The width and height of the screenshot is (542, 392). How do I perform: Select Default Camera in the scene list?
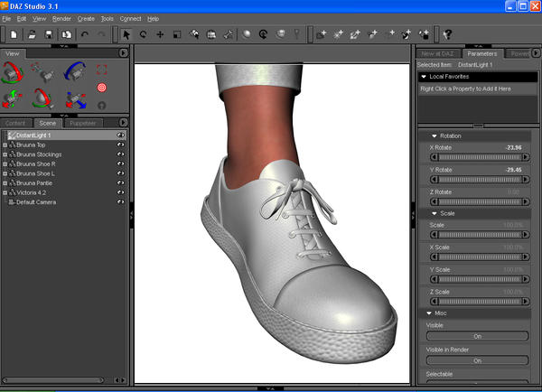pos(36,202)
